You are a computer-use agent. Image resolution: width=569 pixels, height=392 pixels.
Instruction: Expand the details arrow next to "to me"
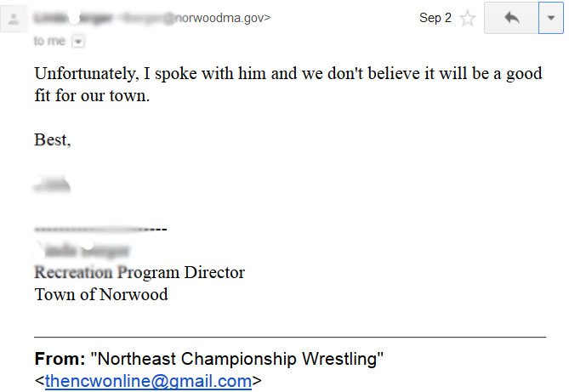(x=78, y=40)
